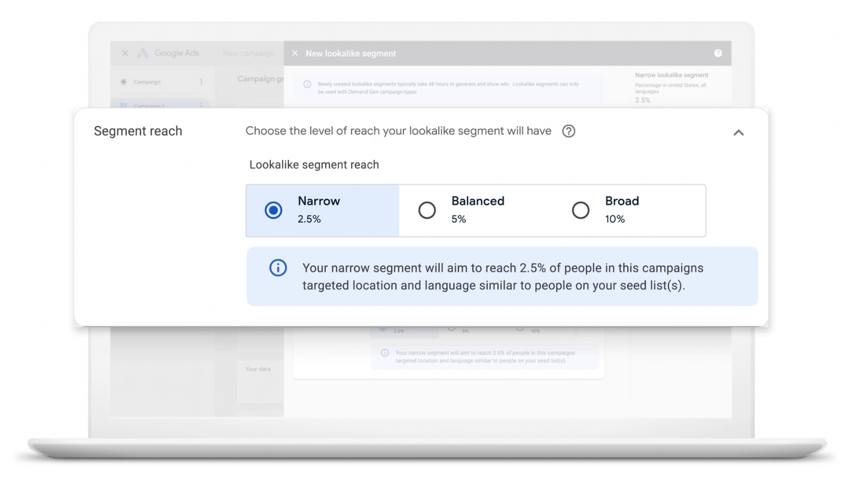Click the 'Your data' card label
The width and height of the screenshot is (868, 503).
pyautogui.click(x=258, y=369)
